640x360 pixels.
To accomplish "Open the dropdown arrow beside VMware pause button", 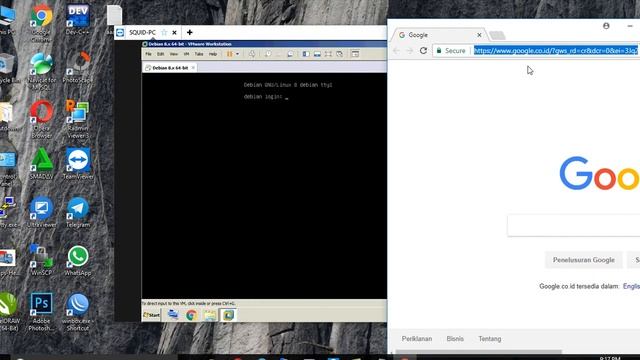I will 237,54.
